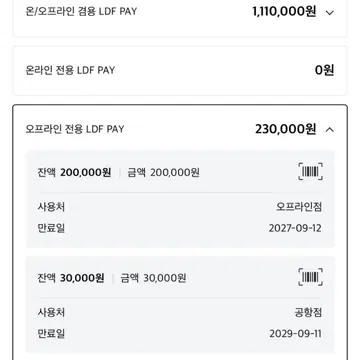
Task: Select the 2029-09-11 expiry date
Action: [296, 334]
